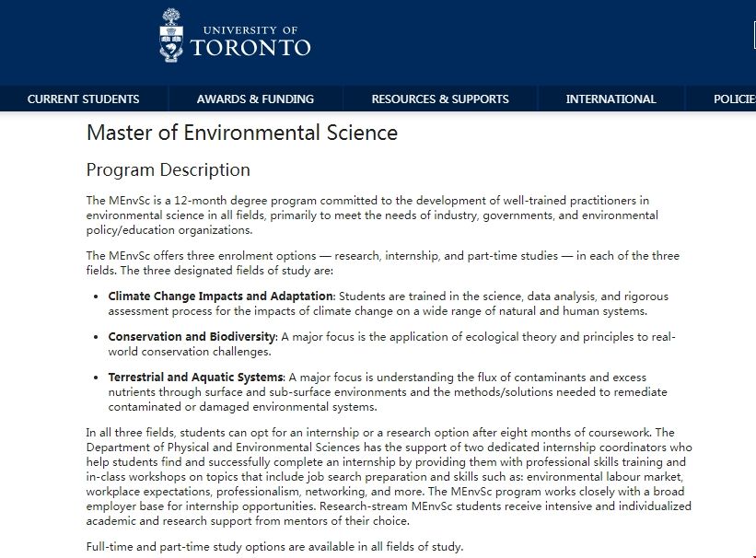Click the paragraph starting 'The MEnvSc offers three enrolment'
The image size is (756, 558).
tap(383, 263)
